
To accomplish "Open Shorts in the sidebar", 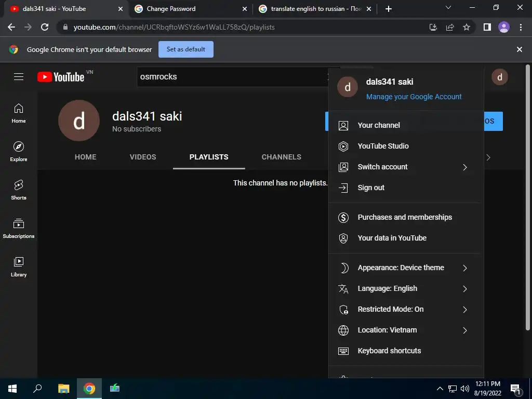I will click(x=19, y=190).
